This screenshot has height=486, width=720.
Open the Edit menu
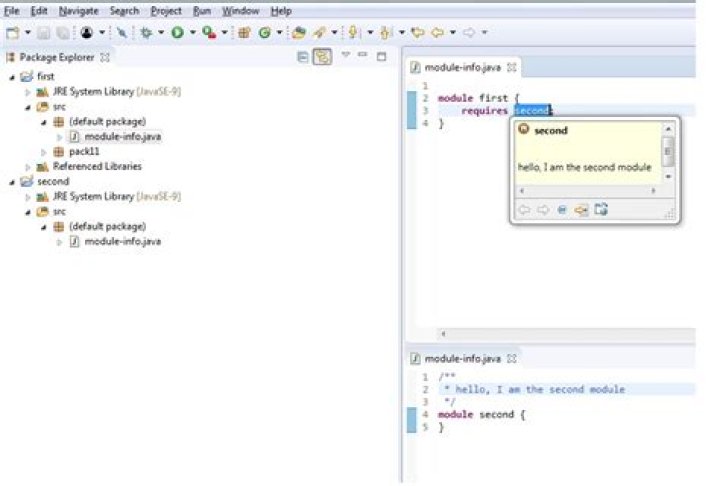pos(39,11)
